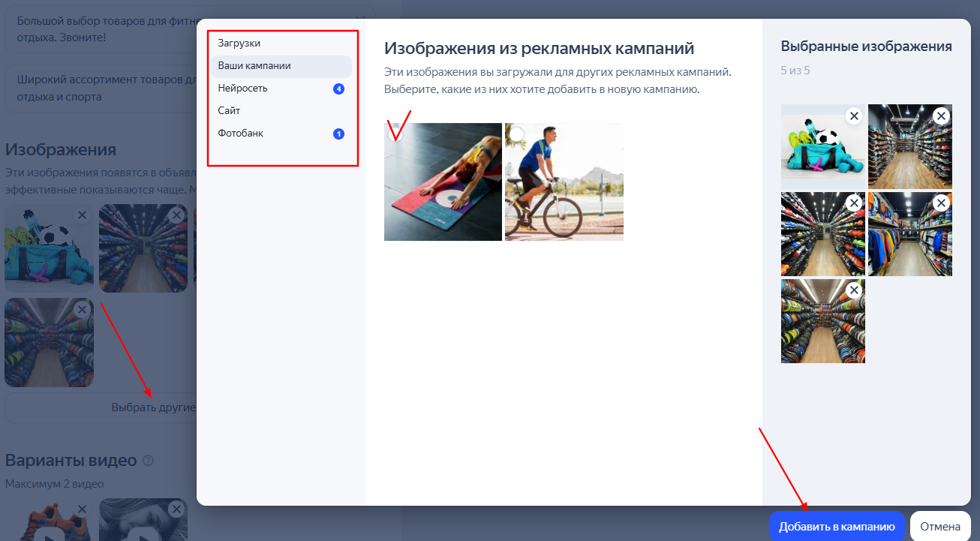The height and width of the screenshot is (541, 980).
Task: Open the Загрузки section
Action: 281,44
